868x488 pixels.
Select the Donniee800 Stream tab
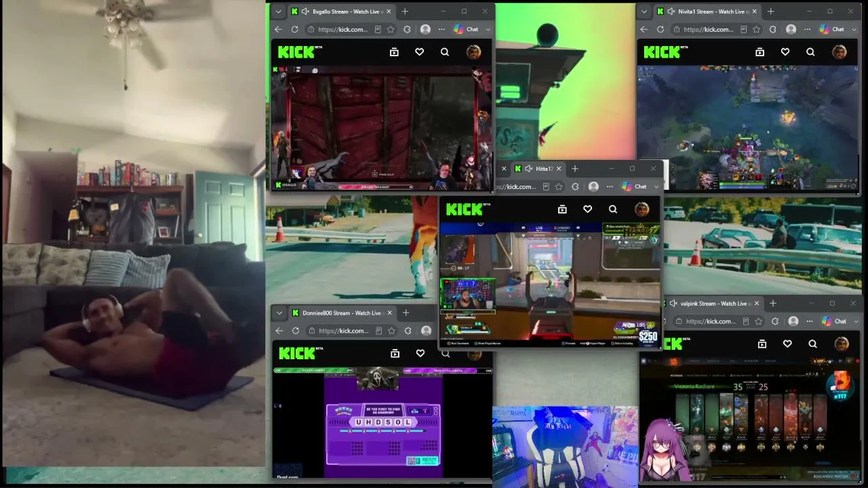[x=342, y=313]
